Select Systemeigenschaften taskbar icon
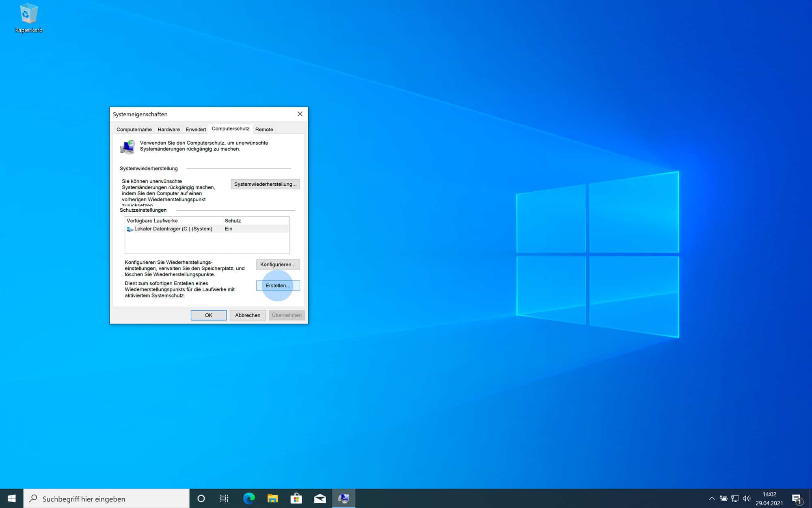 click(344, 498)
